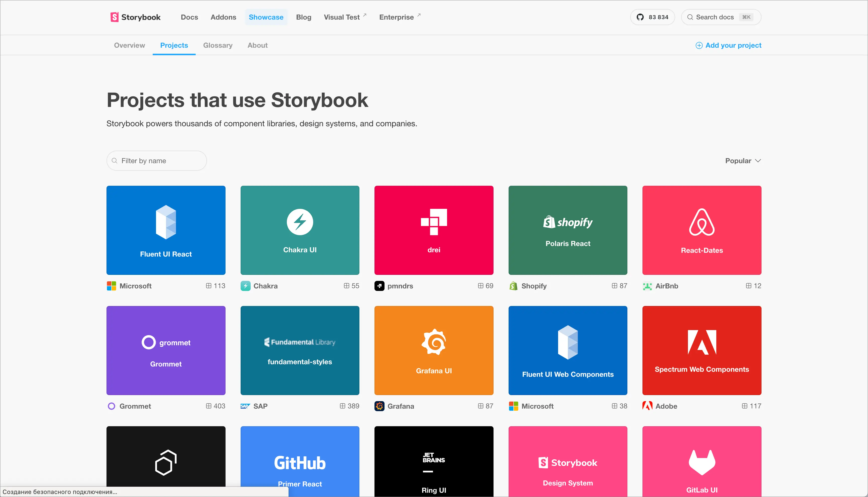Open the Blog menu item

[304, 17]
